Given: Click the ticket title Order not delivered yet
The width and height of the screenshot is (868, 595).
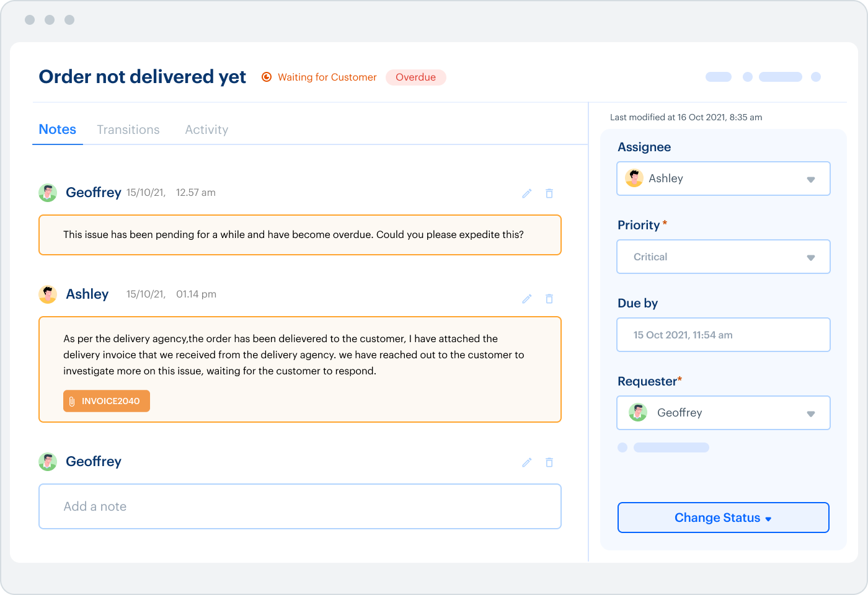Looking at the screenshot, I should coord(143,77).
